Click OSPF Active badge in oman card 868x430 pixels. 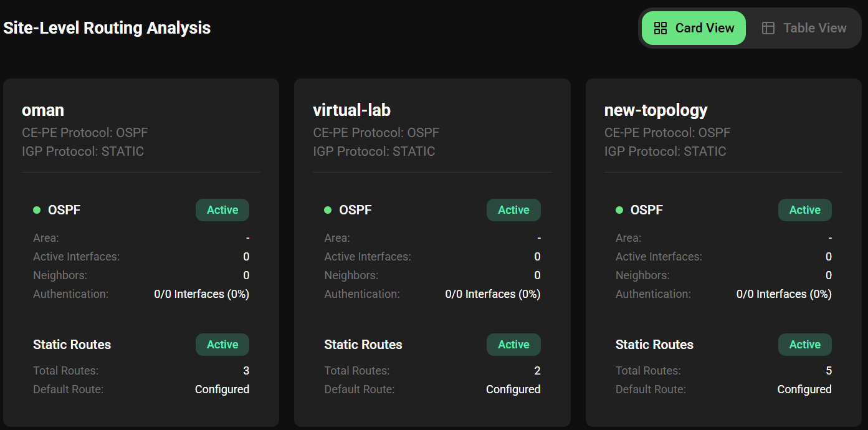point(222,210)
